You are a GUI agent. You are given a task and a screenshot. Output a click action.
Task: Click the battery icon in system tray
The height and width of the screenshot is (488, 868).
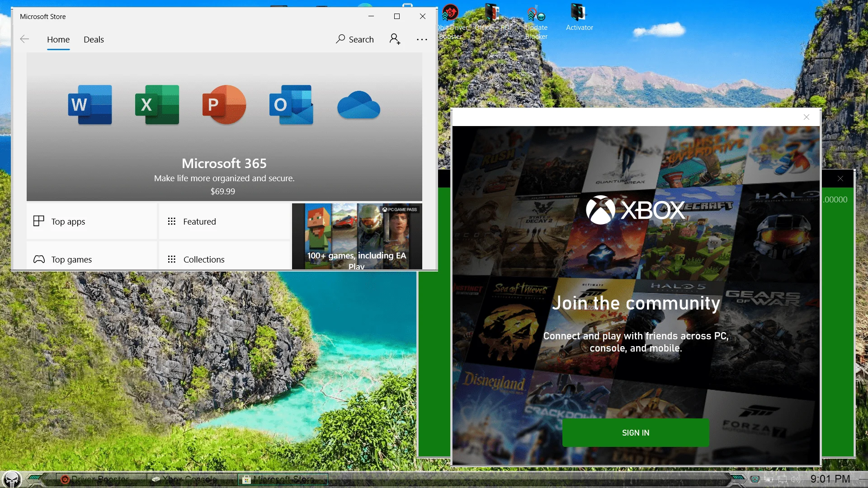[x=769, y=479]
